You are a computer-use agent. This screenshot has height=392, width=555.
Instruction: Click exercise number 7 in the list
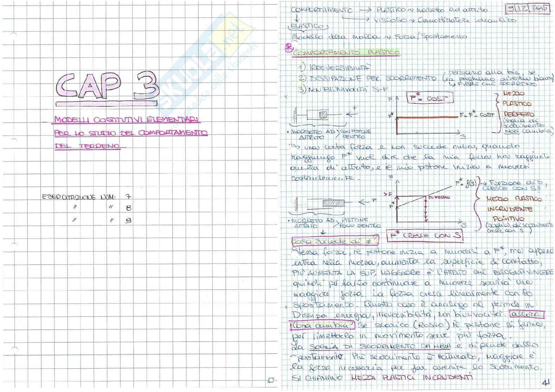click(128, 196)
